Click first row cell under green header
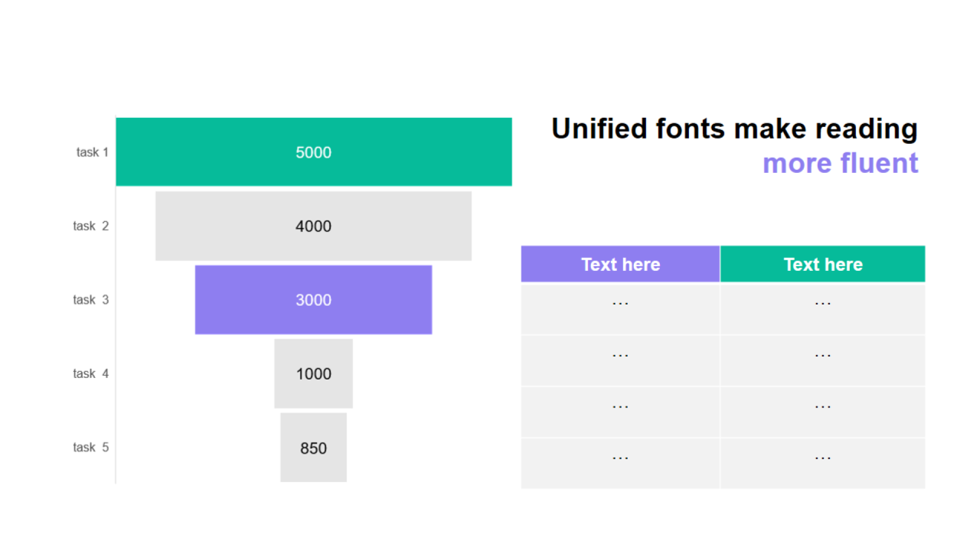Image resolution: width=980 pixels, height=551 pixels. pos(822,308)
